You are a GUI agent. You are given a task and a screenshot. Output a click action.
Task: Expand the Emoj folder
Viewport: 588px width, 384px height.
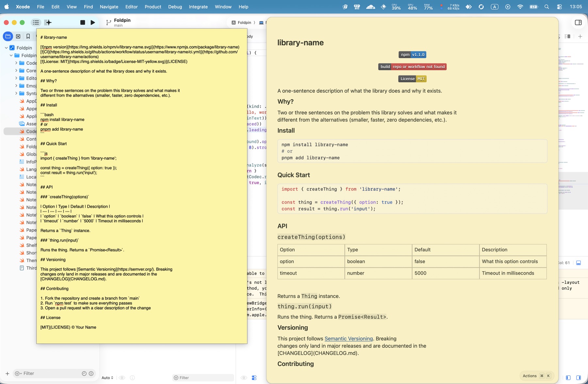[x=16, y=86]
